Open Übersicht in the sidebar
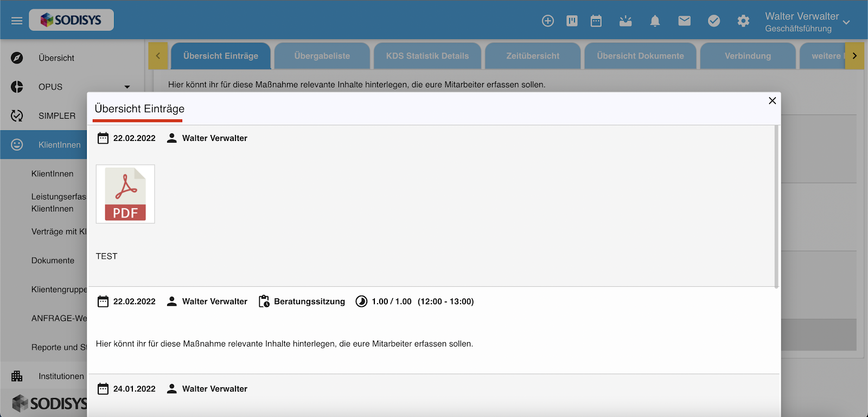The height and width of the screenshot is (417, 868). (56, 58)
